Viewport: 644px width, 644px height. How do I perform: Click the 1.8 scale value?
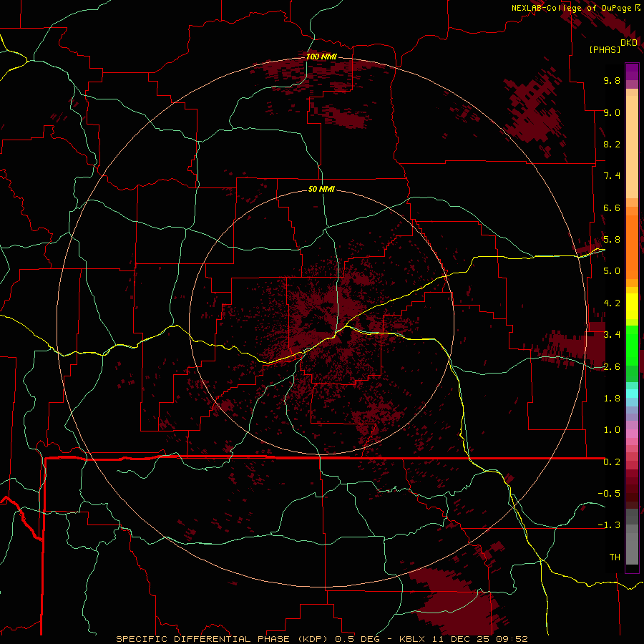(x=612, y=399)
